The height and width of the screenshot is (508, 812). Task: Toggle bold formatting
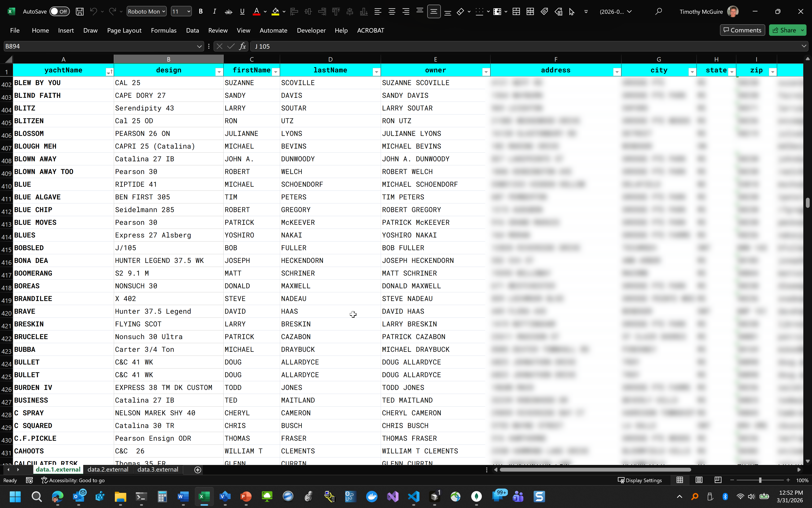pyautogui.click(x=201, y=11)
